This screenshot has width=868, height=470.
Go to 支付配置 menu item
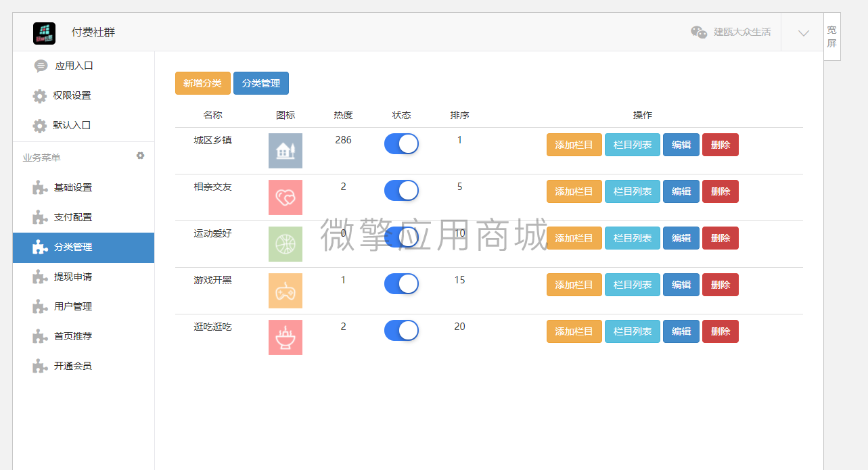pos(83,217)
